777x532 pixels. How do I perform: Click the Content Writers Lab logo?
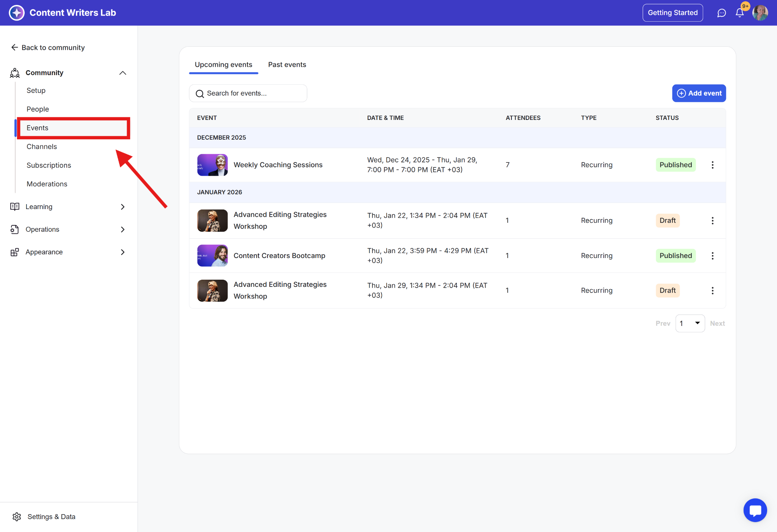(x=17, y=13)
